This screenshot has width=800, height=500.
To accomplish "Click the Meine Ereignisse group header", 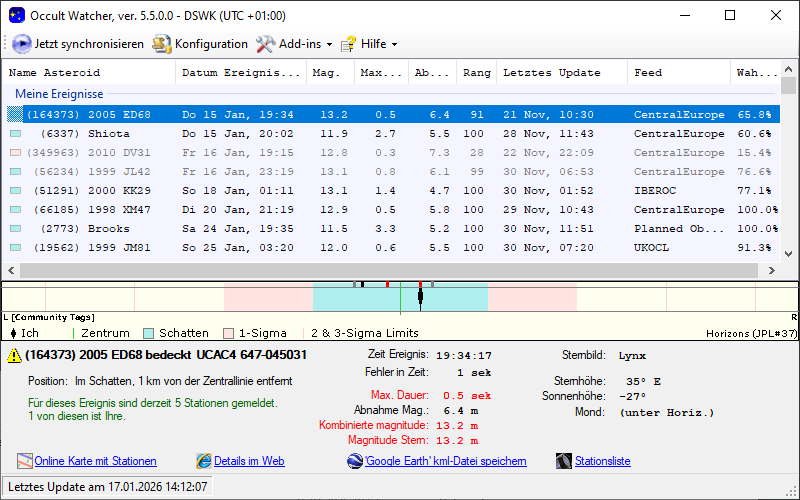I will (x=59, y=94).
